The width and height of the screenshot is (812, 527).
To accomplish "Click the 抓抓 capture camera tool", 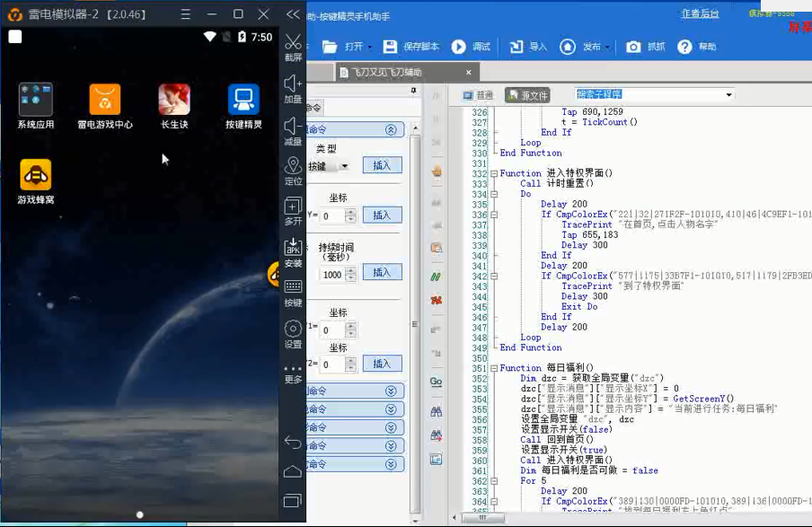I will coord(647,47).
